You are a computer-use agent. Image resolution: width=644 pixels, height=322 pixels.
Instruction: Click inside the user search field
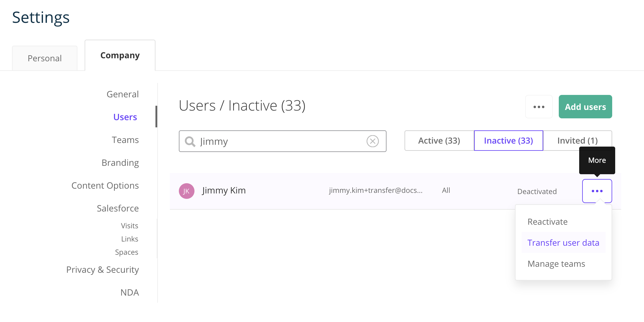click(282, 141)
